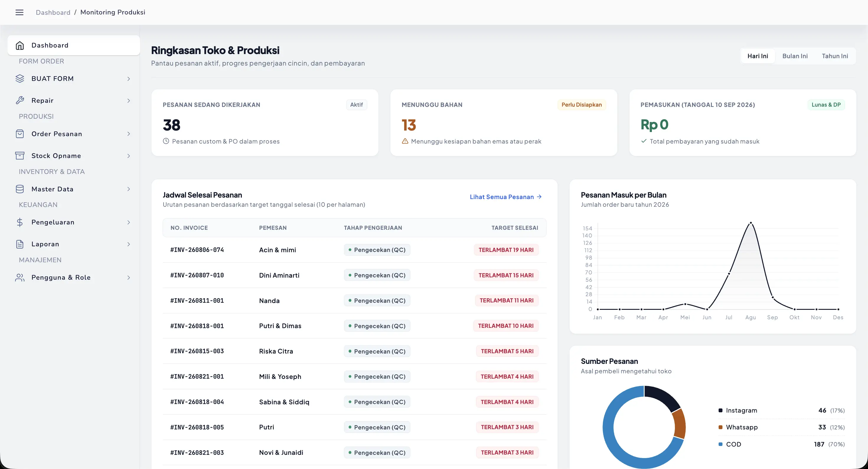868x469 pixels.
Task: Click the Stock Opname archive icon
Action: click(20, 156)
